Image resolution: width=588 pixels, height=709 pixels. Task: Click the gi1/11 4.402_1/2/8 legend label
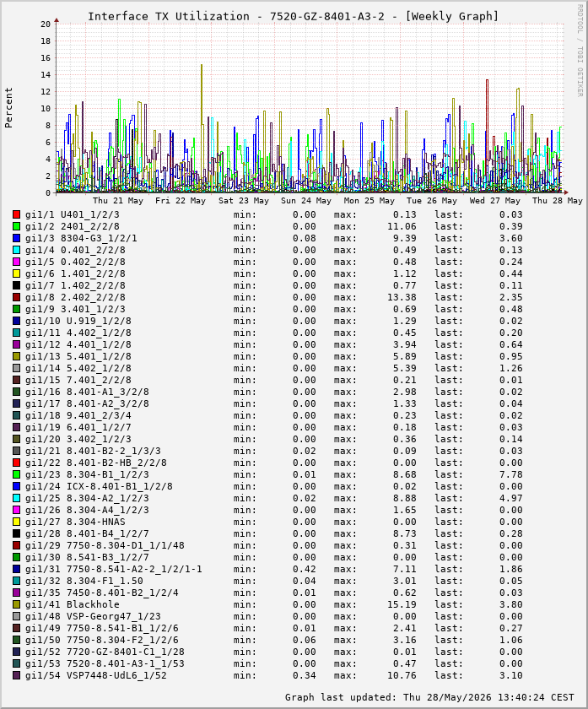(78, 333)
